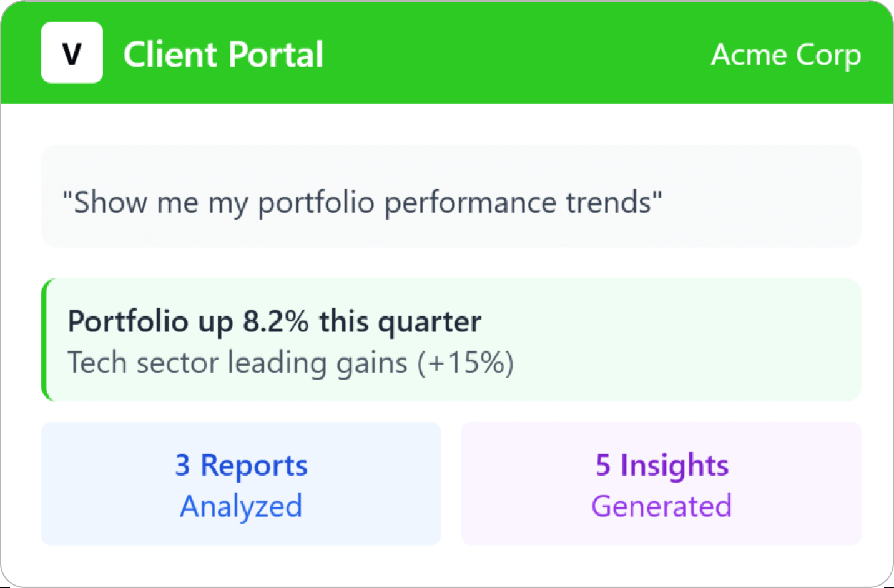Click the blue "Analyzed" label
Image resolution: width=894 pixels, height=588 pixels.
click(241, 506)
